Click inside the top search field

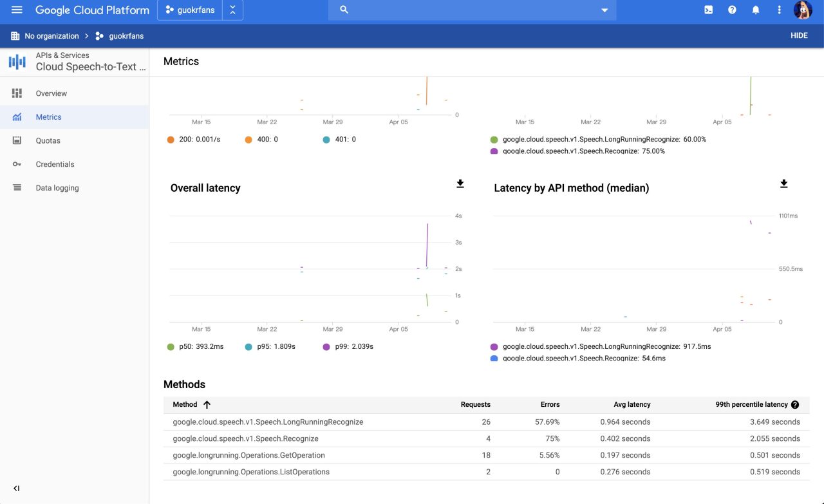click(x=451, y=10)
